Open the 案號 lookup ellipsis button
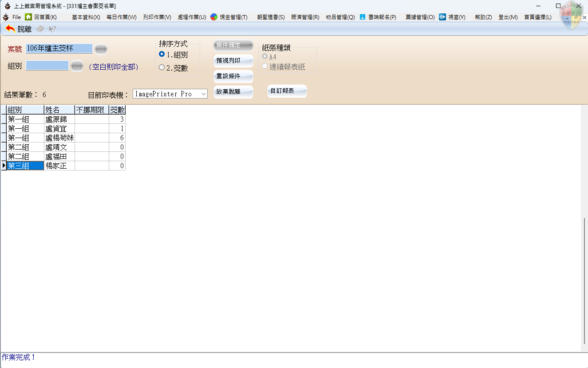588x368 pixels. (x=101, y=49)
